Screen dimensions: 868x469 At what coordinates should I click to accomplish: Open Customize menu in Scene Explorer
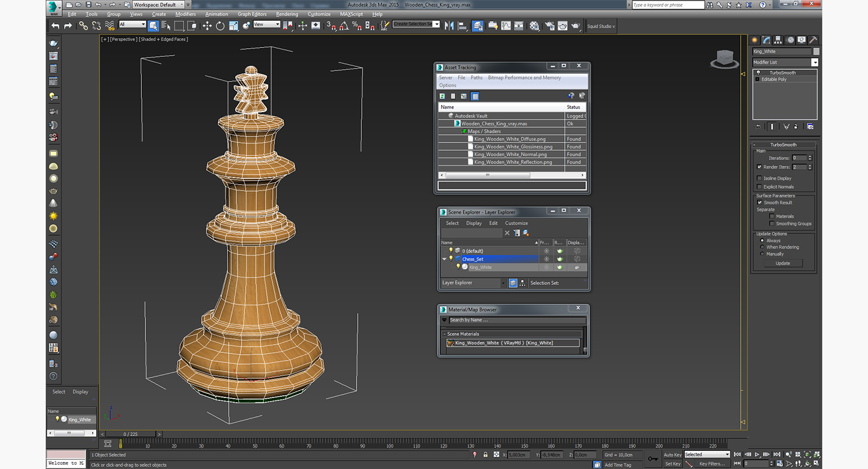[517, 223]
